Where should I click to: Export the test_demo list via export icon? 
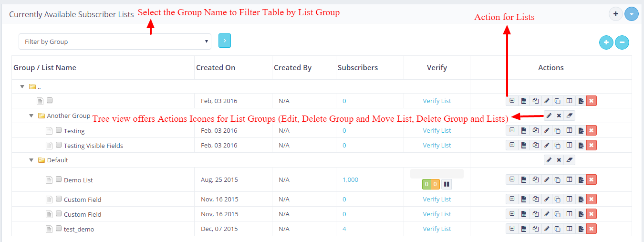click(x=581, y=229)
